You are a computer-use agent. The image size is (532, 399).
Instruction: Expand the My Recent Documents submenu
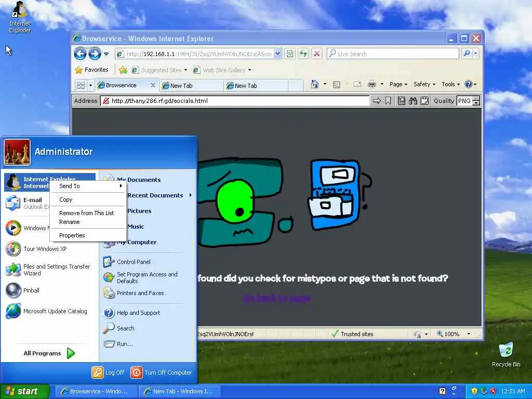pos(159,195)
